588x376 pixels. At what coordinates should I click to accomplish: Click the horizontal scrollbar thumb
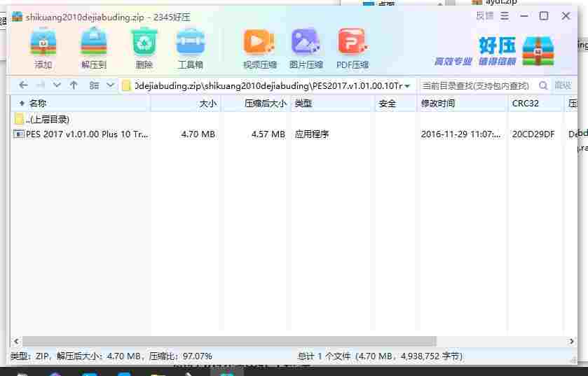click(229, 341)
